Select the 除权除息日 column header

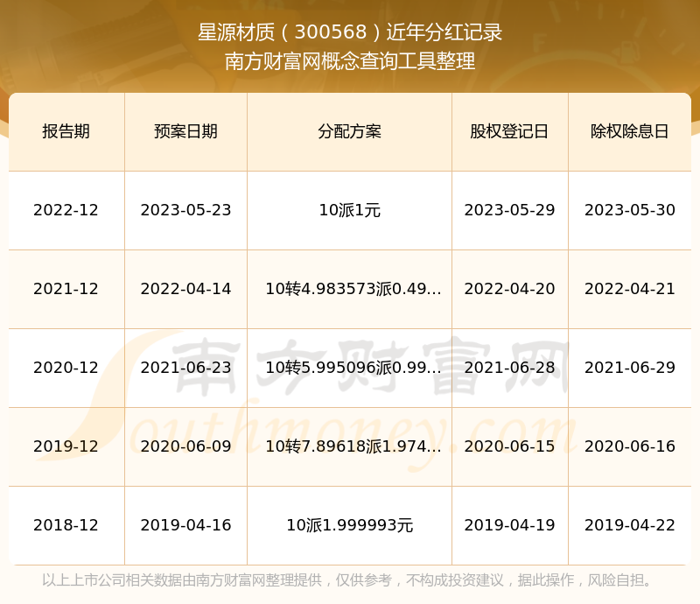click(629, 131)
